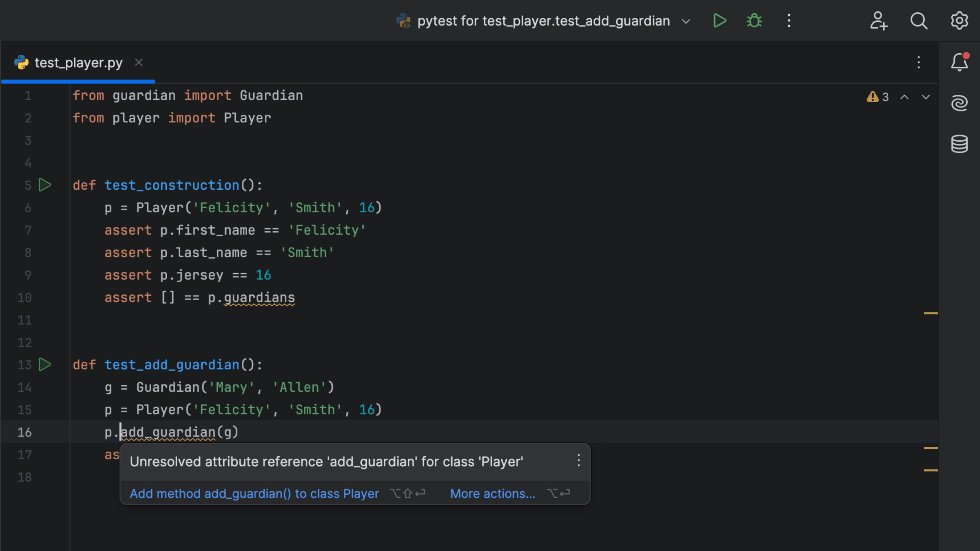
Task: Open IDE settings gear
Action: point(959,21)
